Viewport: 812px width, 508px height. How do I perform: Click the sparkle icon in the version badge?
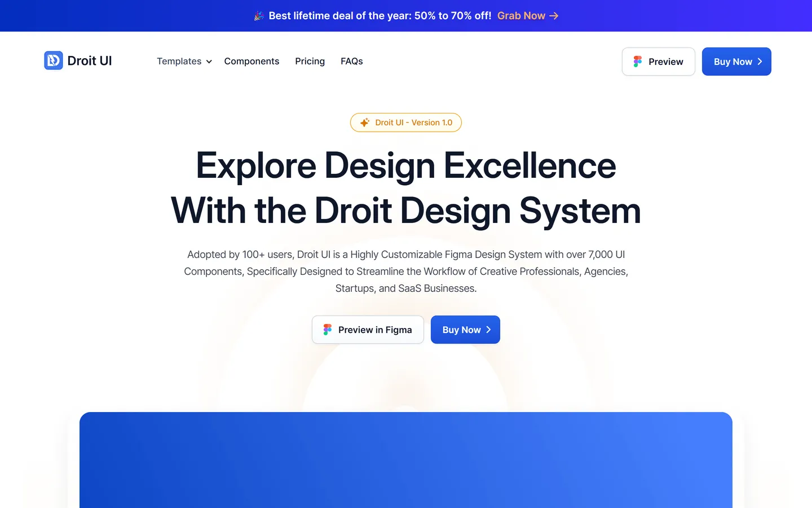pyautogui.click(x=365, y=122)
